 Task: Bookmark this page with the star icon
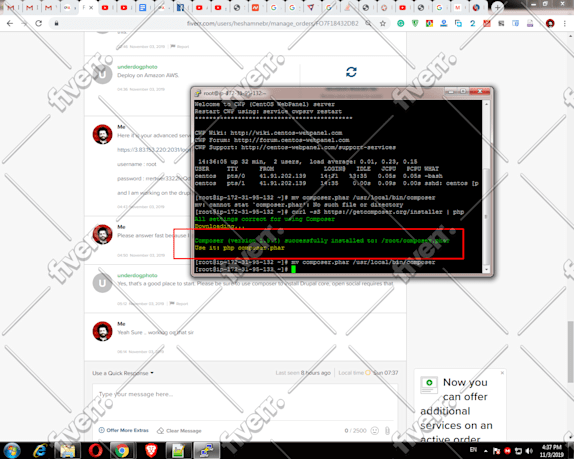[x=383, y=23]
